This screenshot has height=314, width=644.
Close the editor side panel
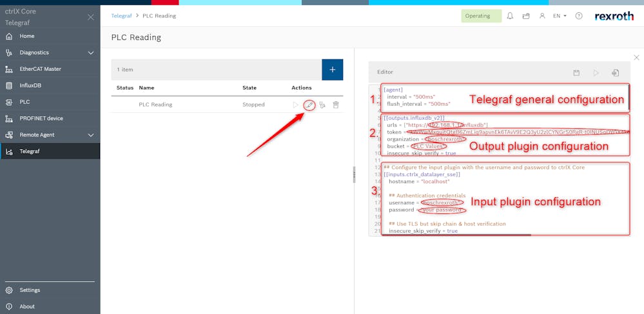click(x=636, y=57)
